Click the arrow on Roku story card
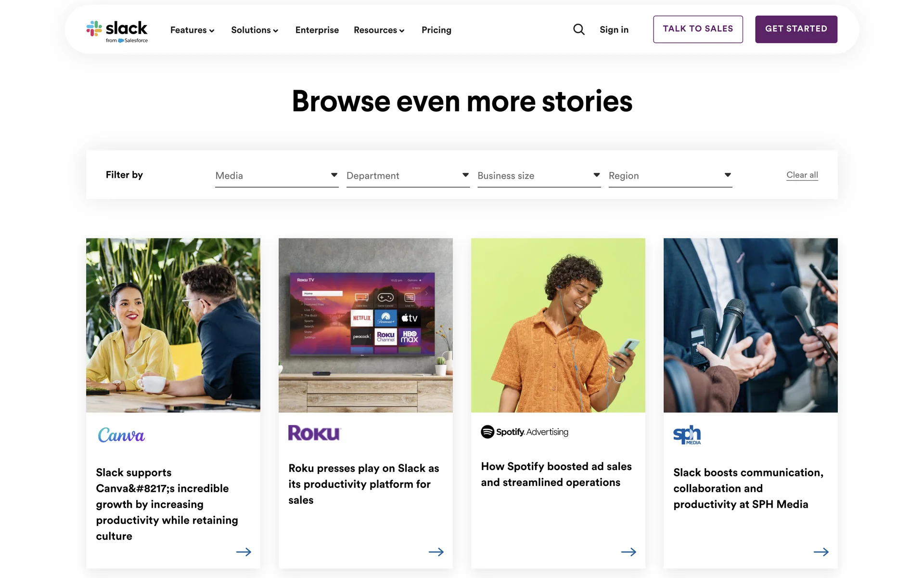The width and height of the screenshot is (924, 578). click(436, 552)
